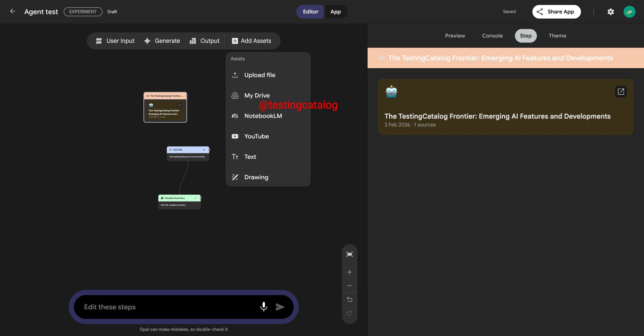Click the Share App button
The height and width of the screenshot is (336, 644).
556,12
